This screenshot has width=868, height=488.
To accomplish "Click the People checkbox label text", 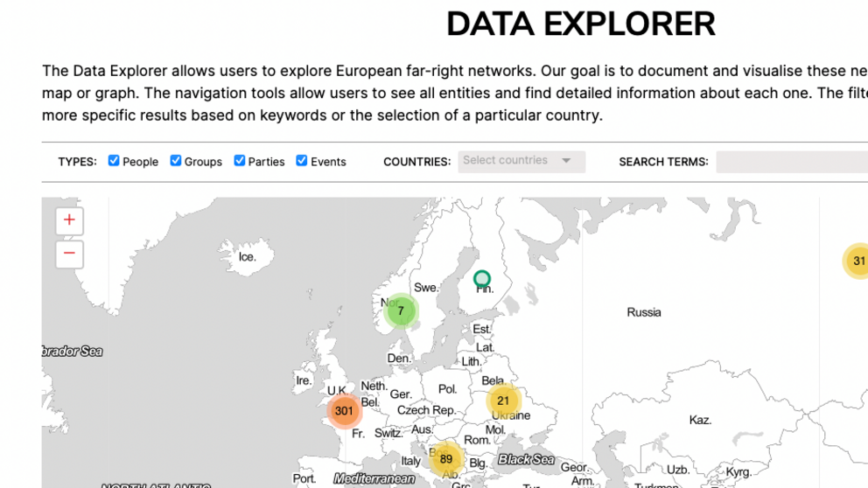I will (140, 162).
